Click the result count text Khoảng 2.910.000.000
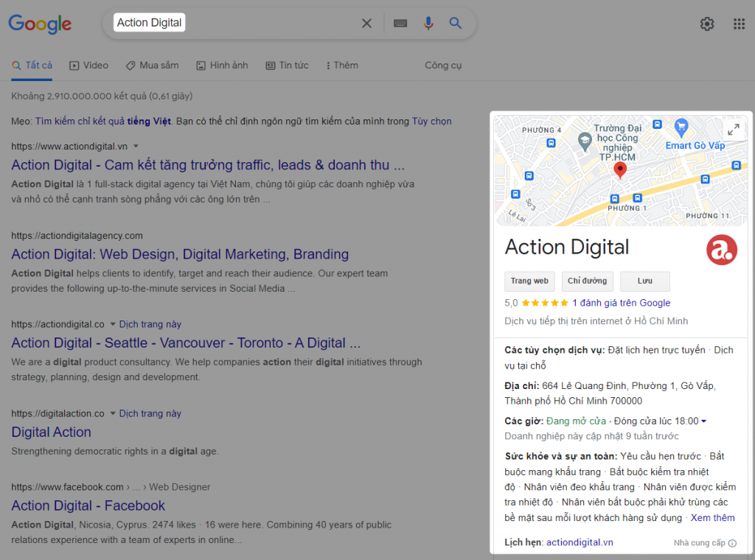The width and height of the screenshot is (755, 560). pos(102,96)
